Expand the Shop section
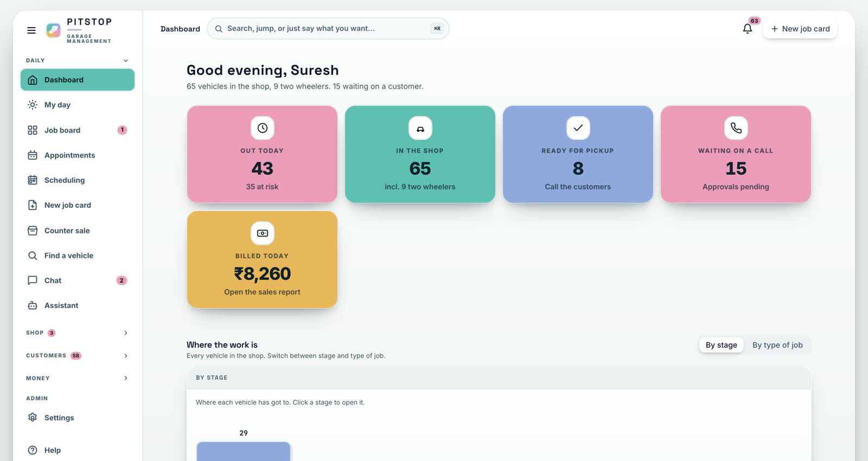 click(78, 333)
